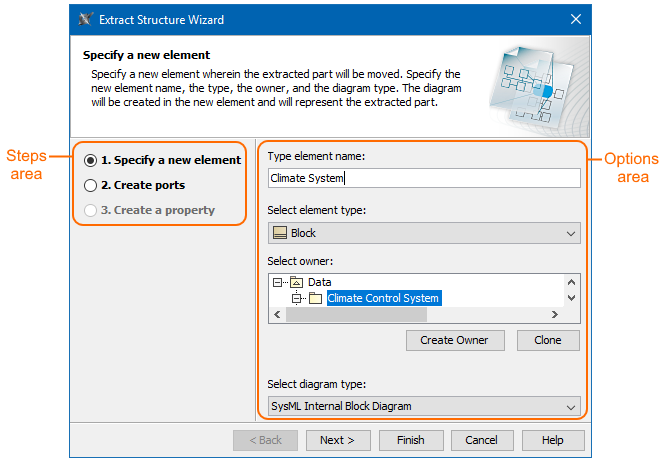This screenshot has height=459, width=662.
Task: Select step 3 Create a property
Action: 91,210
